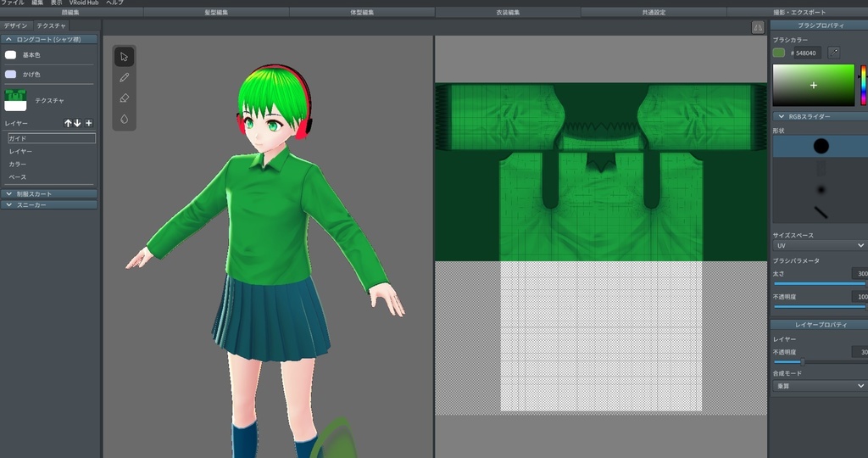The height and width of the screenshot is (458, 868).
Task: Open the 合成モード 乗算 dropdown
Action: [x=820, y=386]
